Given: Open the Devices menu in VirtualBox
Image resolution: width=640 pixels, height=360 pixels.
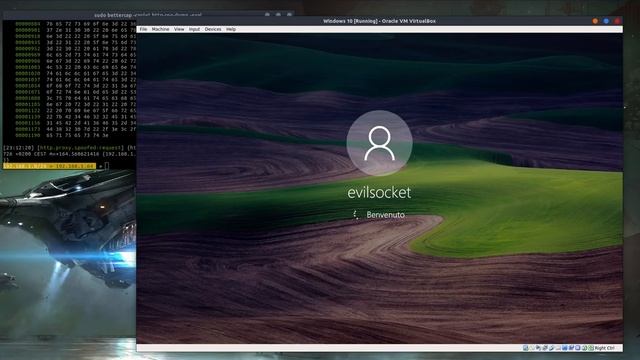Looking at the screenshot, I should coord(213,29).
